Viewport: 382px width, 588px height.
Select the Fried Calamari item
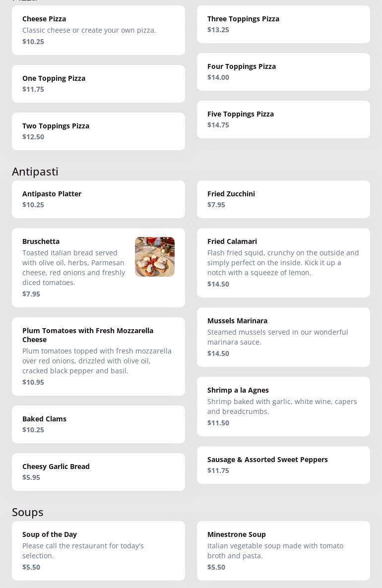pos(283,263)
